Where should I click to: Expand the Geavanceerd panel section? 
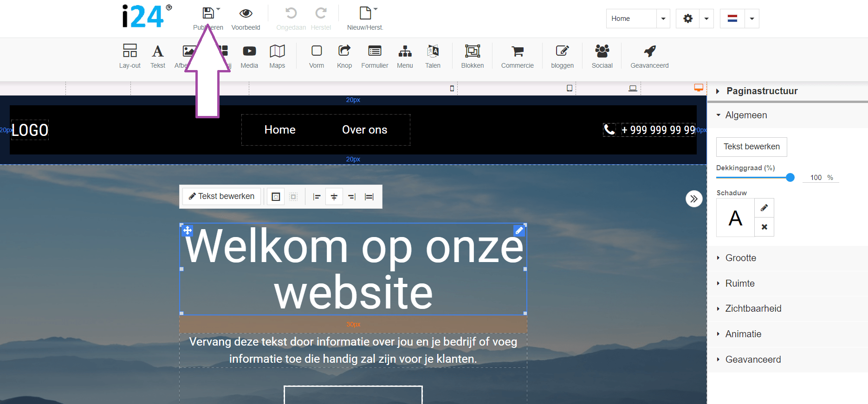pos(787,359)
